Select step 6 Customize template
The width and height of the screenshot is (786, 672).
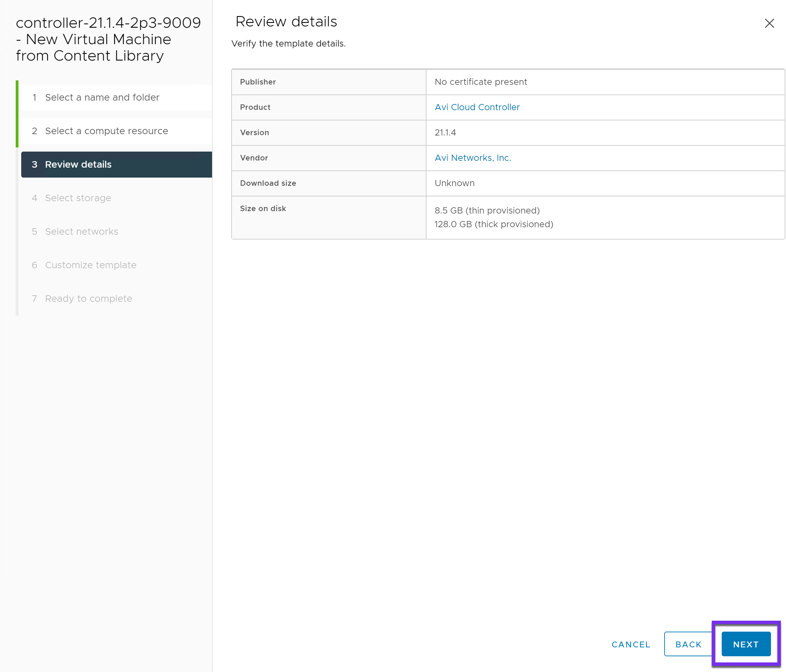pos(90,265)
